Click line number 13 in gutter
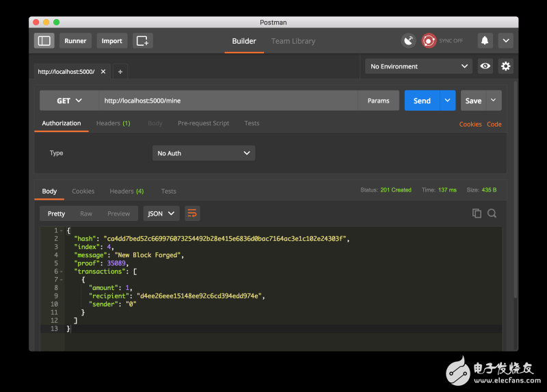Viewport: 547px width, 392px height. tap(55, 329)
